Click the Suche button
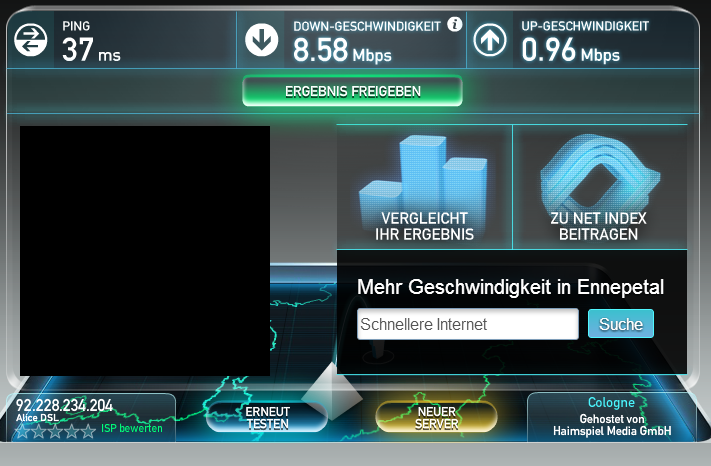 621,324
